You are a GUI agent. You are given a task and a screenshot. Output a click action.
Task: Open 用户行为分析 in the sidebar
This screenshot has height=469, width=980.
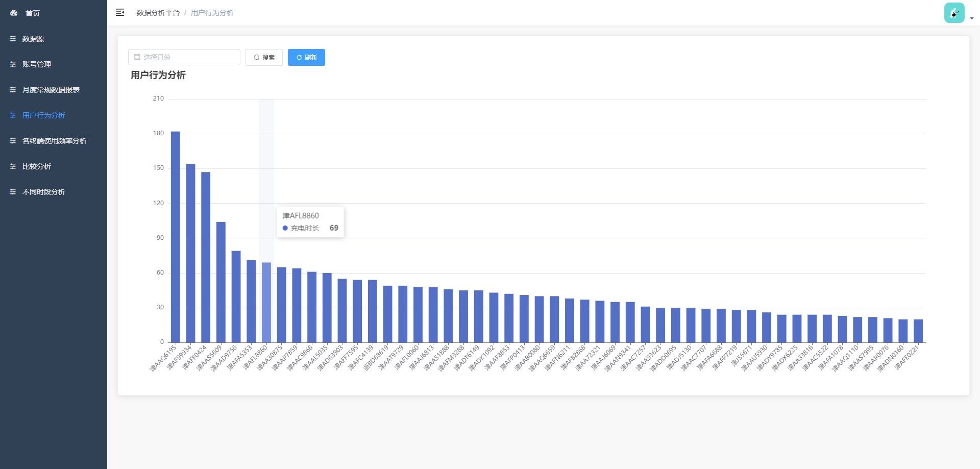click(44, 115)
